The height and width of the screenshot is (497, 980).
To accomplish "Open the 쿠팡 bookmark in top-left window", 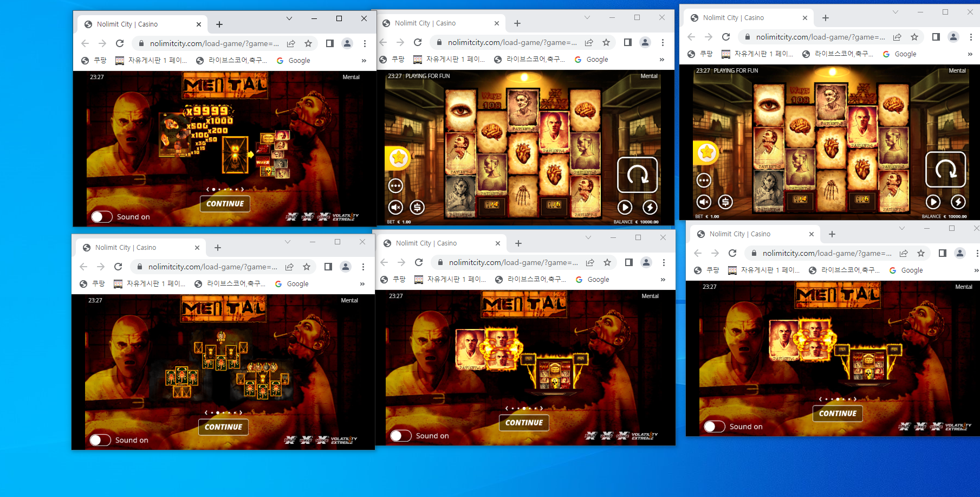I will click(94, 61).
